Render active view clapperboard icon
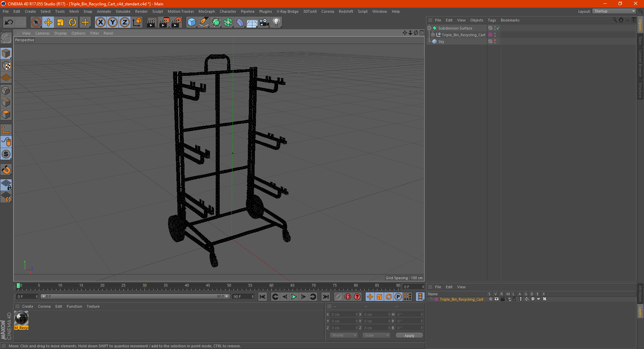This screenshot has height=349, width=644. tap(152, 22)
